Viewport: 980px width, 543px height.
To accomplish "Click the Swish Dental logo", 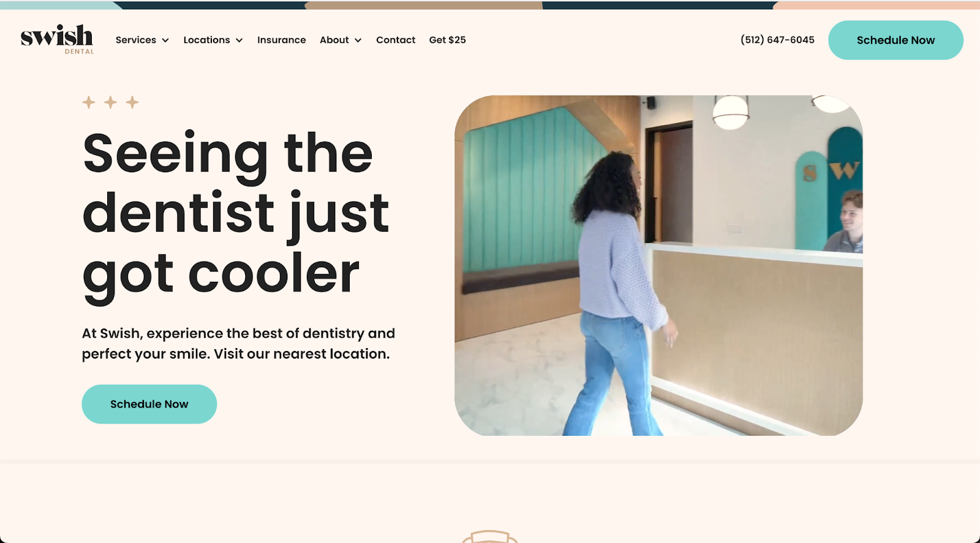I will point(57,40).
